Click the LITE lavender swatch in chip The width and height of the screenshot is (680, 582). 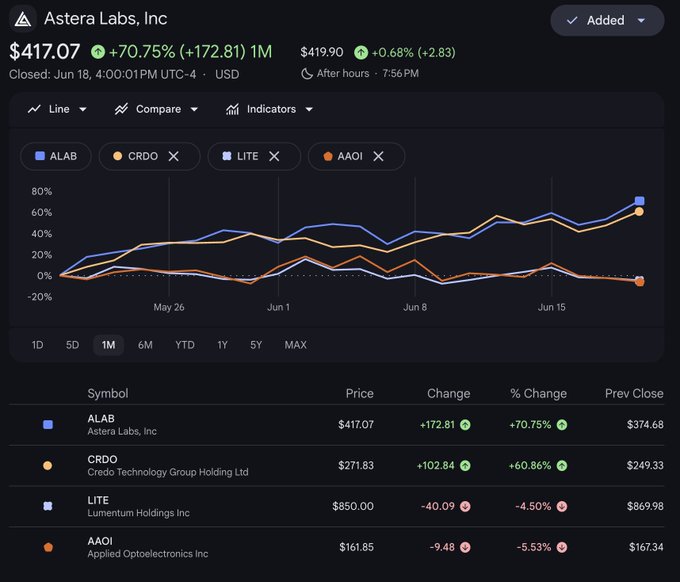(227, 156)
